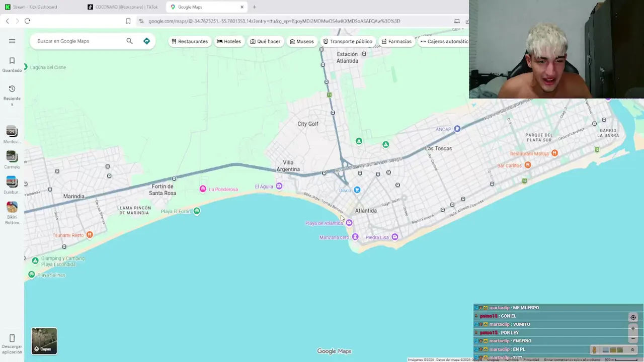Open the Privacidad footer link
The height and width of the screenshot is (362, 644).
531,359
